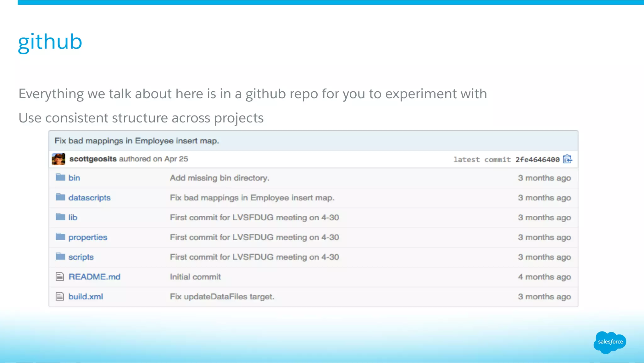Open lib row 'First commit for LVSFDUG' message
The width and height of the screenshot is (644, 363).
254,218
